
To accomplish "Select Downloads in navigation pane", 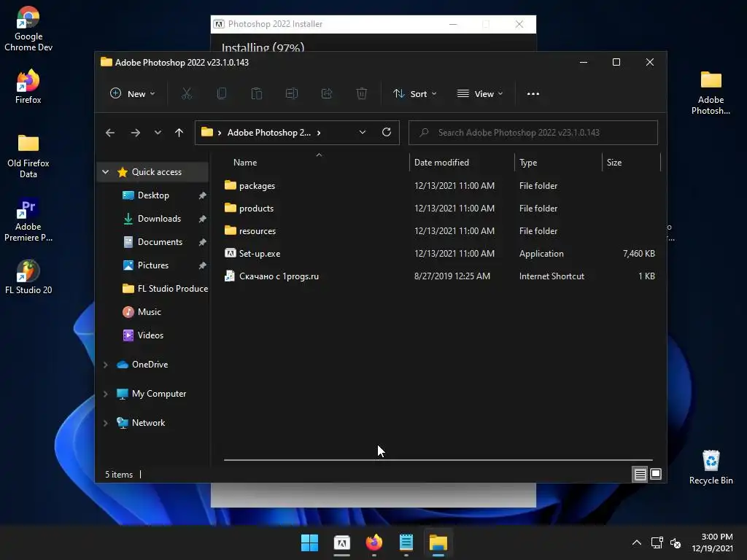I will [x=159, y=219].
